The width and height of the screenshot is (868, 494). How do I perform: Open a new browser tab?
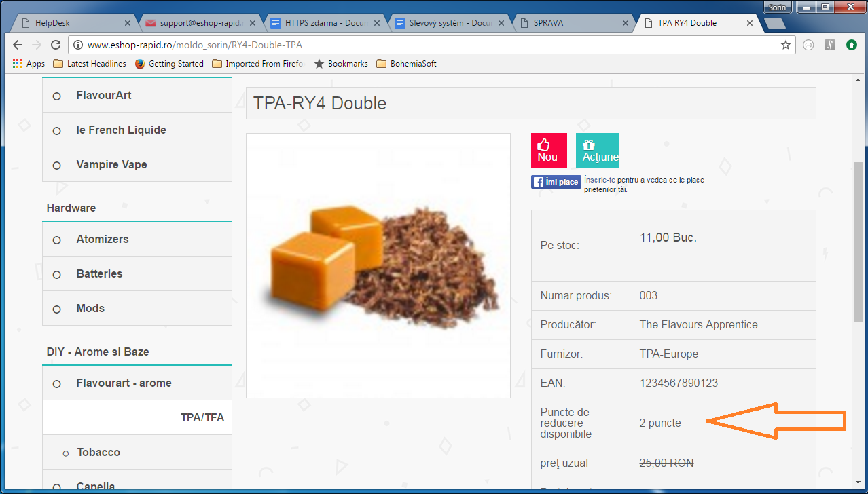coord(775,24)
